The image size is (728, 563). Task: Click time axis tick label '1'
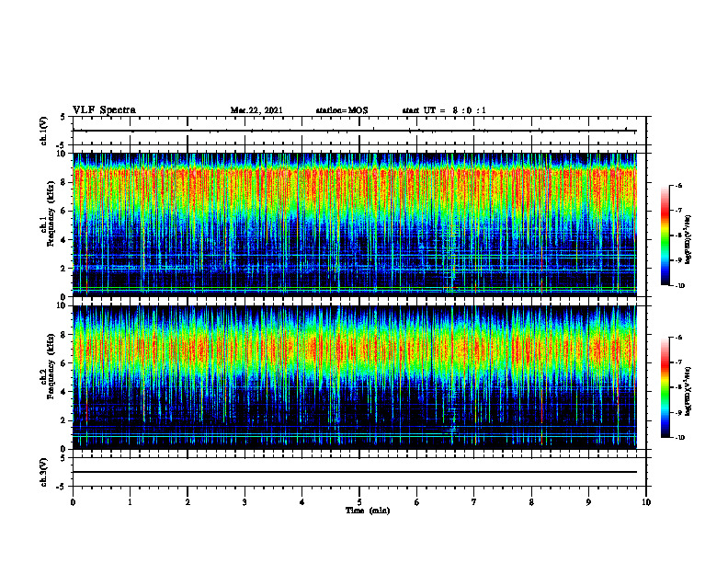click(130, 502)
